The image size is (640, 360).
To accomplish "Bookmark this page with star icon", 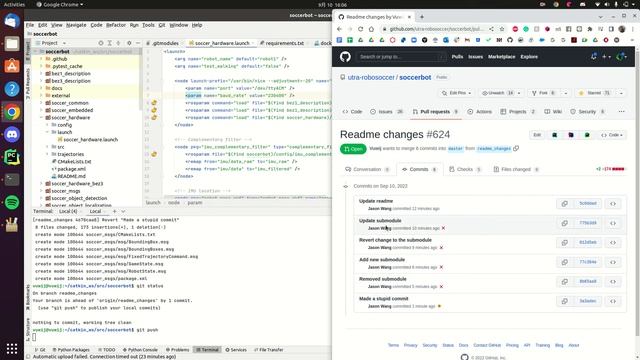I will click(x=502, y=29).
